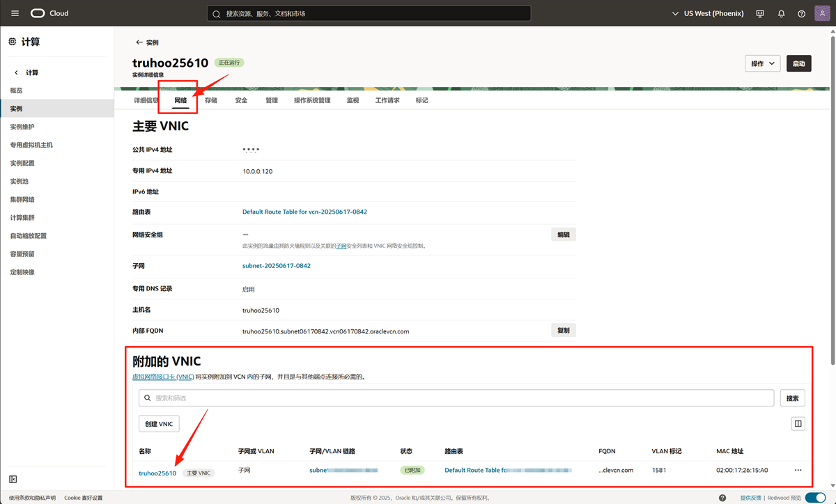Click the 复制 button for internal FQDN
The height and width of the screenshot is (504, 836).
[563, 331]
